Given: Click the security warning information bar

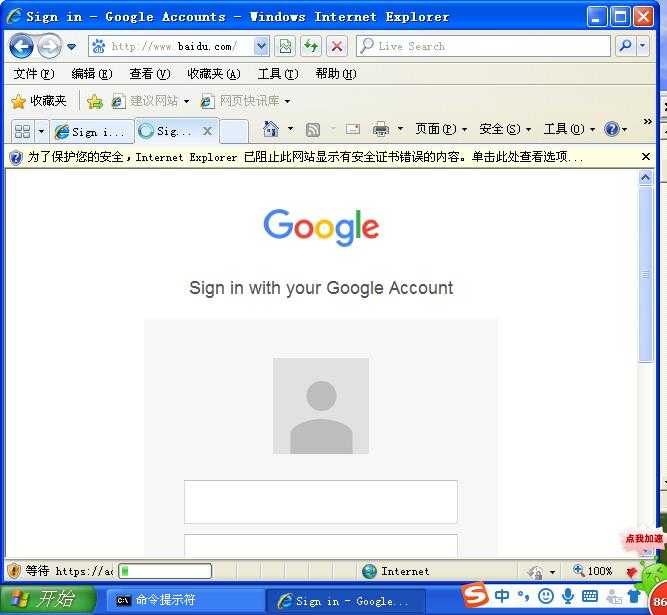Looking at the screenshot, I should point(323,157).
